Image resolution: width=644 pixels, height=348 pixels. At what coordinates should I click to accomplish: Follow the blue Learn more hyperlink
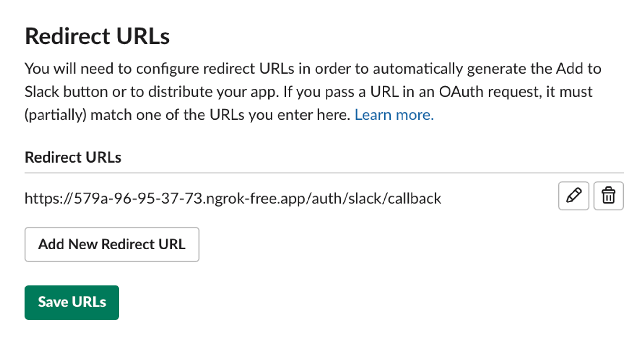pyautogui.click(x=394, y=115)
